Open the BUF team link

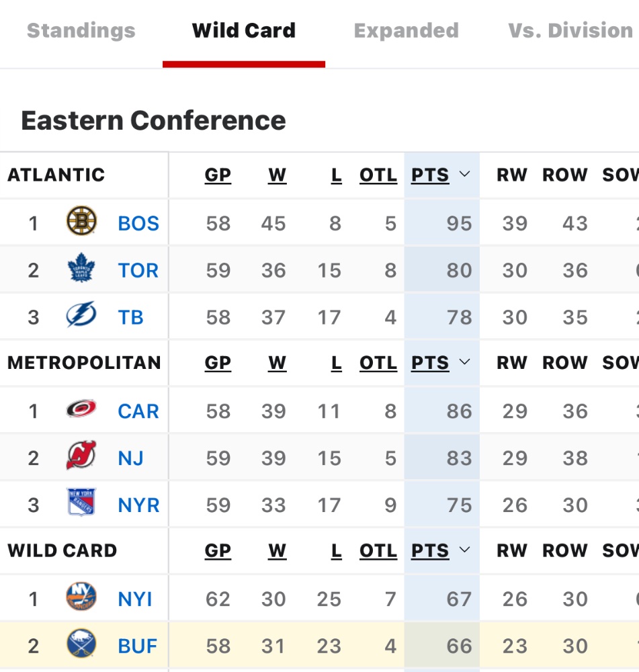click(138, 646)
